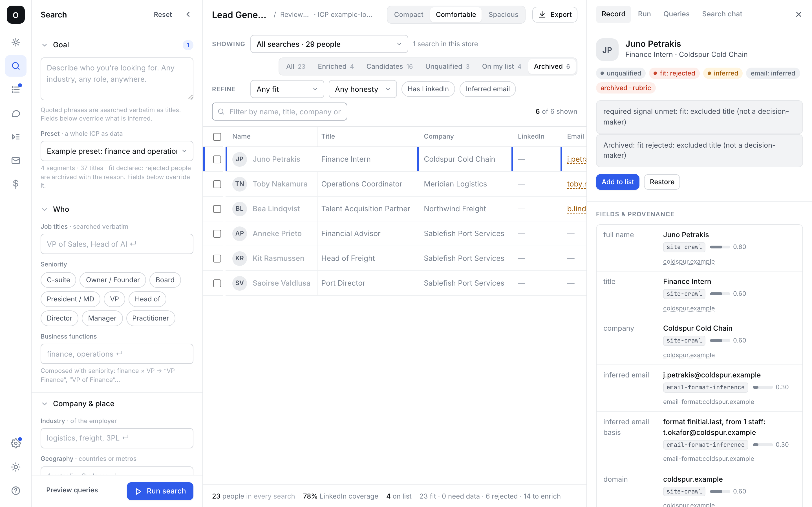
Task: Open the Any fit dropdown
Action: pos(287,89)
